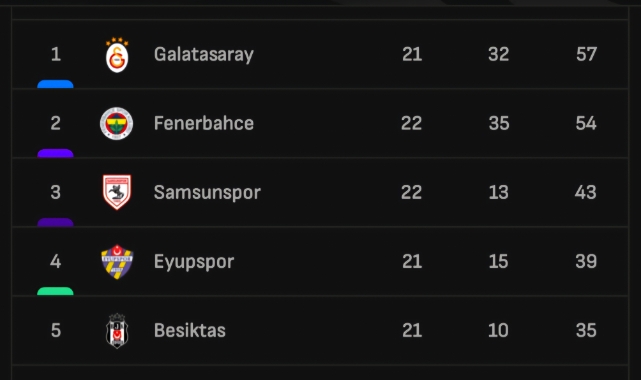Viewport: 641px width, 380px height.
Task: Open the Eyupspor team name link
Action: point(194,262)
